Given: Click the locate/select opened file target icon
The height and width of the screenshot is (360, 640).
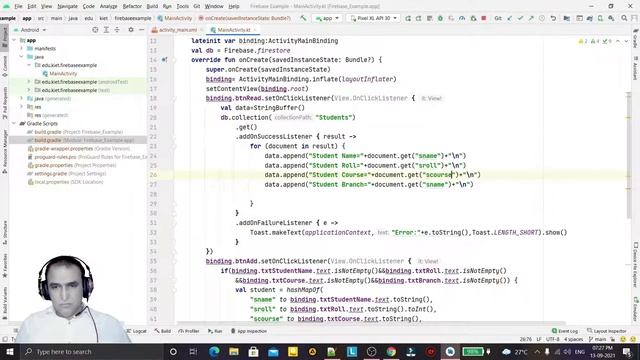Looking at the screenshot, I should click(x=95, y=30).
